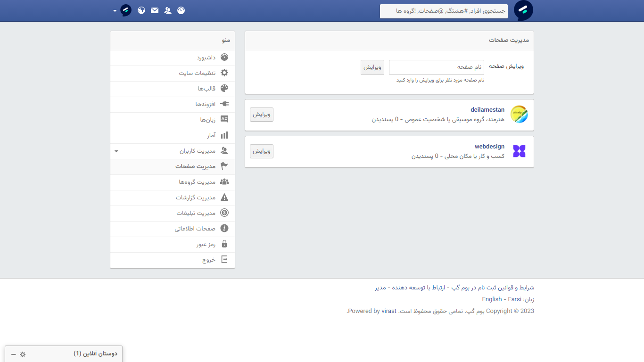The image size is (644, 362).
Task: Switch language to English
Action: [x=492, y=299]
